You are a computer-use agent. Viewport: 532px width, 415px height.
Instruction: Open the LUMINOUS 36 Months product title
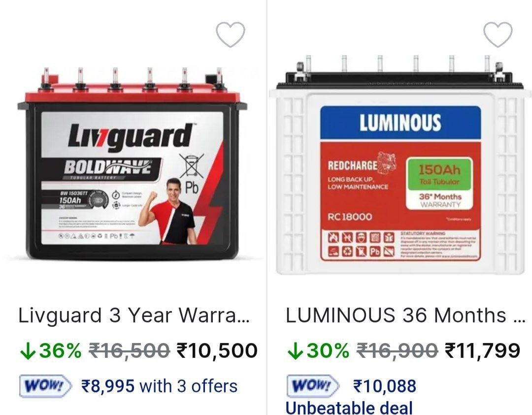[405, 316]
